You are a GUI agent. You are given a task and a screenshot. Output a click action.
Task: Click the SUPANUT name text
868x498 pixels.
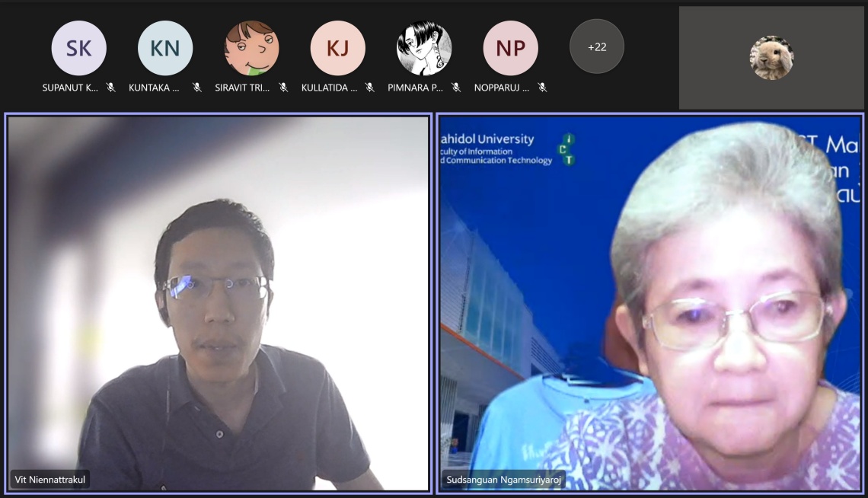pyautogui.click(x=70, y=88)
